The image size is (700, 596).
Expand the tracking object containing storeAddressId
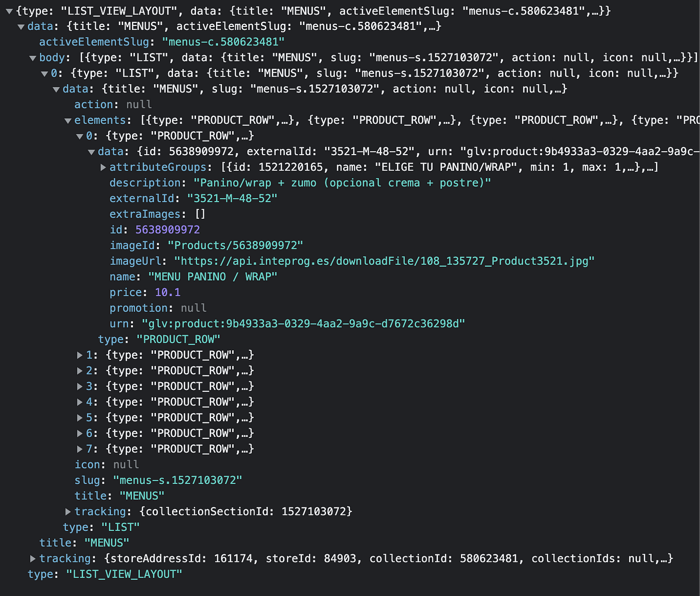click(x=32, y=558)
